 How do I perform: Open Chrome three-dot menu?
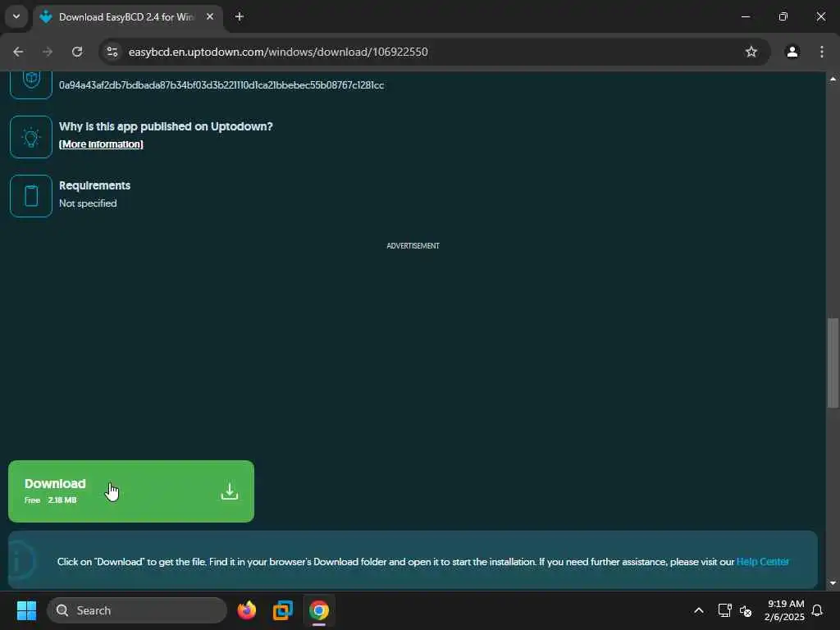coord(822,52)
